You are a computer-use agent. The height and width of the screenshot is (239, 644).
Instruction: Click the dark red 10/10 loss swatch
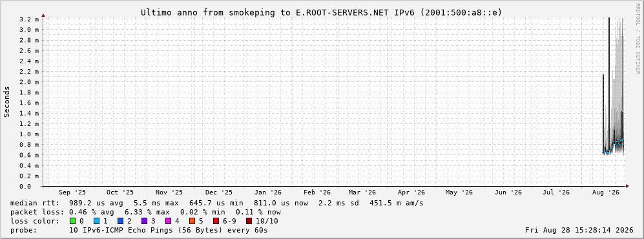249,221
